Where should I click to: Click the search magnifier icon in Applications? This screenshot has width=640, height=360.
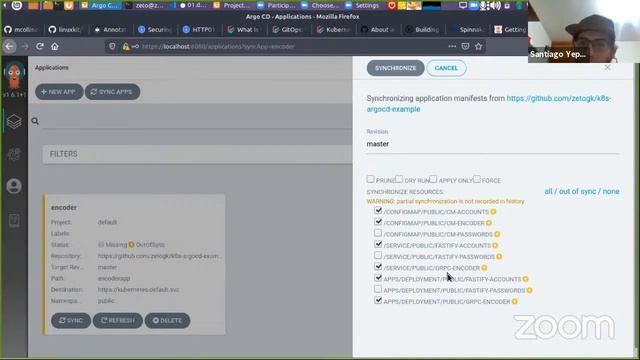pos(35,121)
